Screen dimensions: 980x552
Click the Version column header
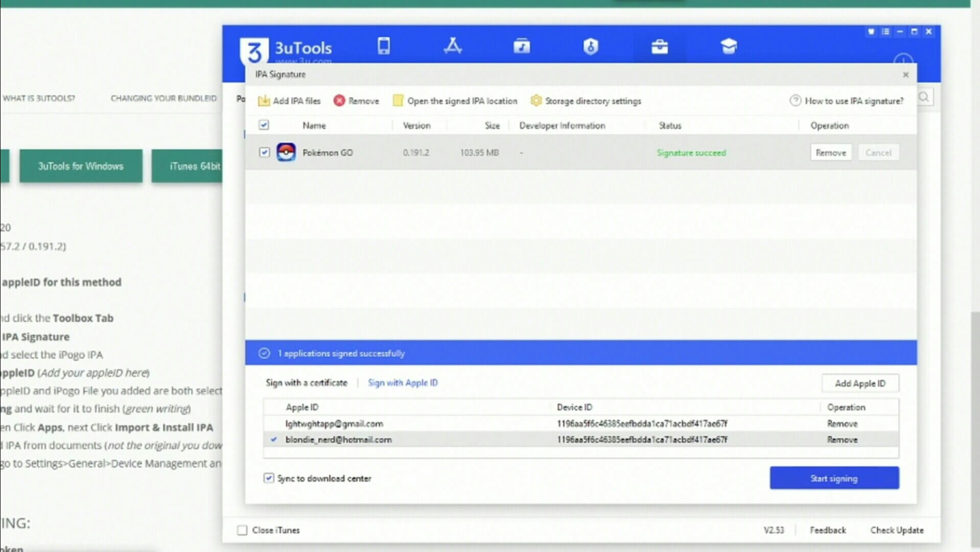pyautogui.click(x=416, y=125)
